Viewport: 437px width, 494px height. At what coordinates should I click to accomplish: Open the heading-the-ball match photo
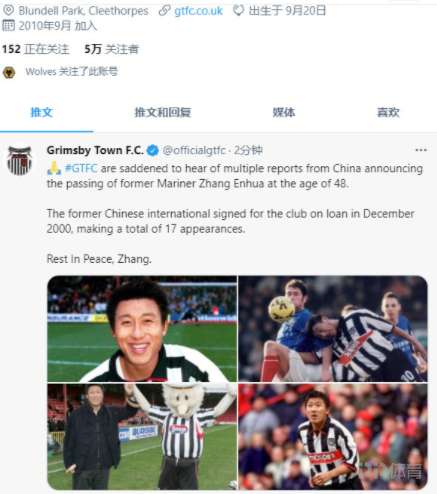coord(333,329)
